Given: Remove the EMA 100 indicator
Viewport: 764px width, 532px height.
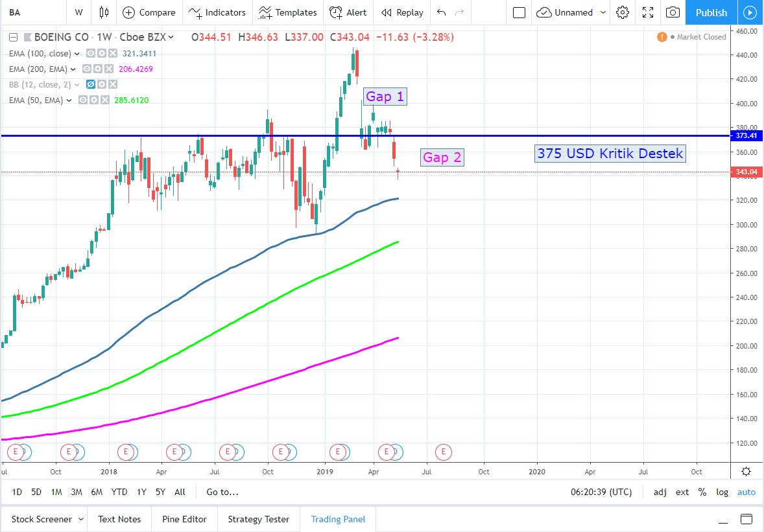Looking at the screenshot, I should point(113,54).
